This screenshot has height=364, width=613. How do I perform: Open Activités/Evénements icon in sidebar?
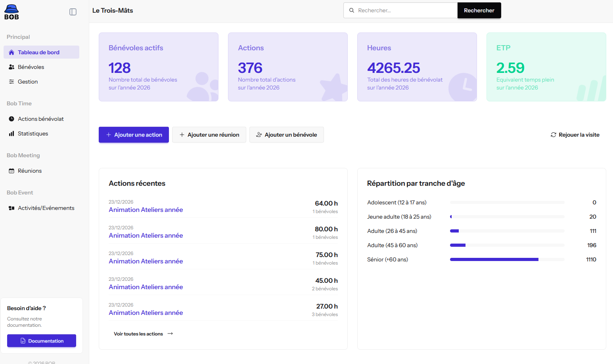click(x=11, y=208)
